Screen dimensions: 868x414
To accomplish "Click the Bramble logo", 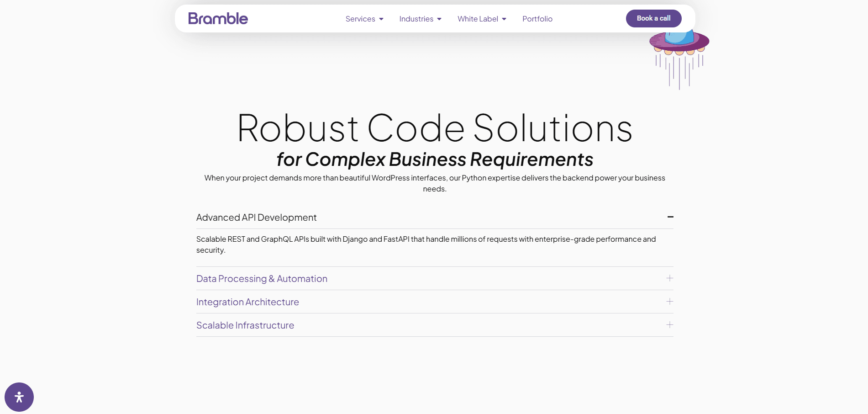I will pos(218,19).
